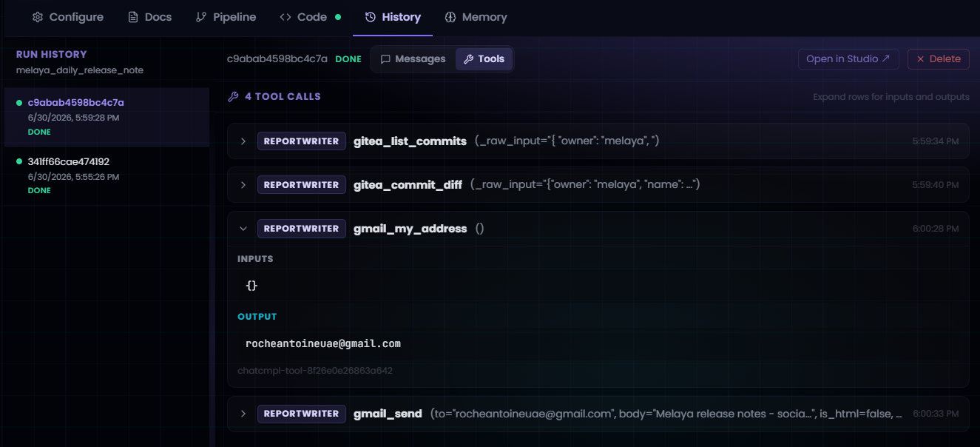The height and width of the screenshot is (447, 980).
Task: Click the INPUTS section label
Action: coord(255,259)
